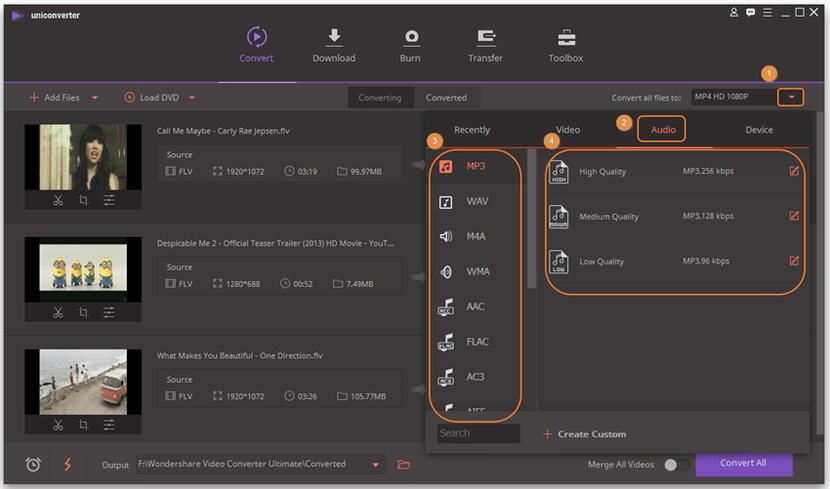This screenshot has height=489, width=830.
Task: Select the WAV audio format
Action: click(x=475, y=202)
